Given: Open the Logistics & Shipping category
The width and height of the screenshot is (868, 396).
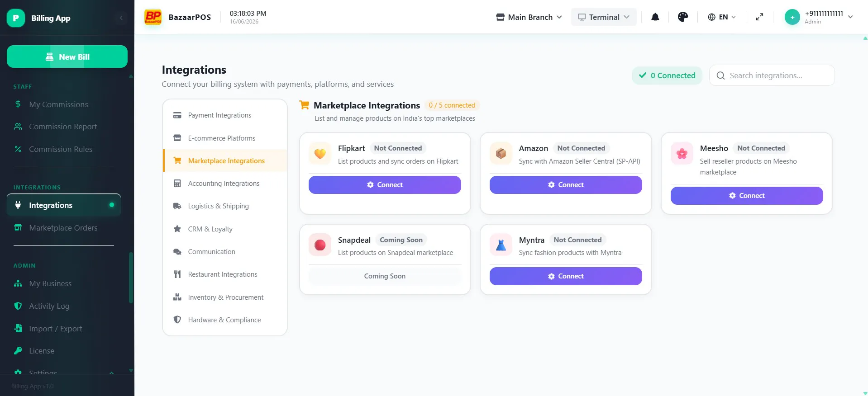Looking at the screenshot, I should click(x=225, y=206).
